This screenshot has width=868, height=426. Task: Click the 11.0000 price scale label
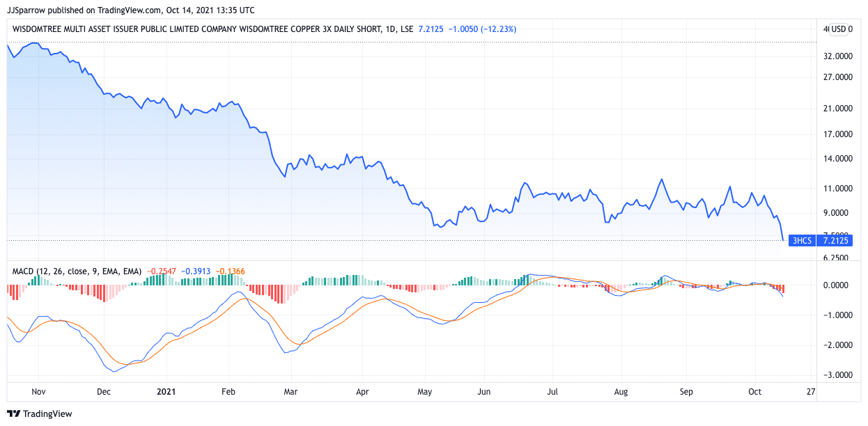(838, 189)
